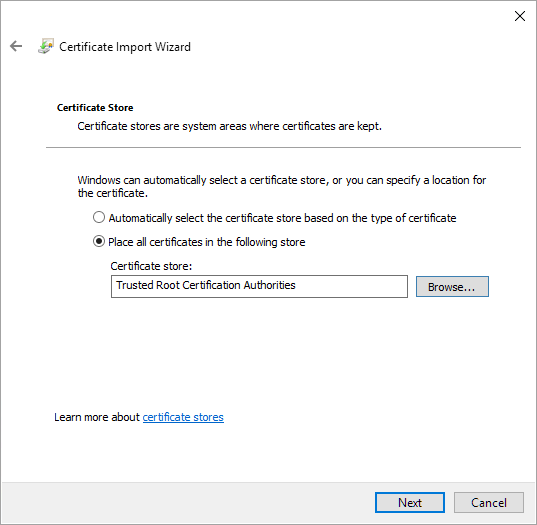Open the certificate stores help link

[183, 417]
